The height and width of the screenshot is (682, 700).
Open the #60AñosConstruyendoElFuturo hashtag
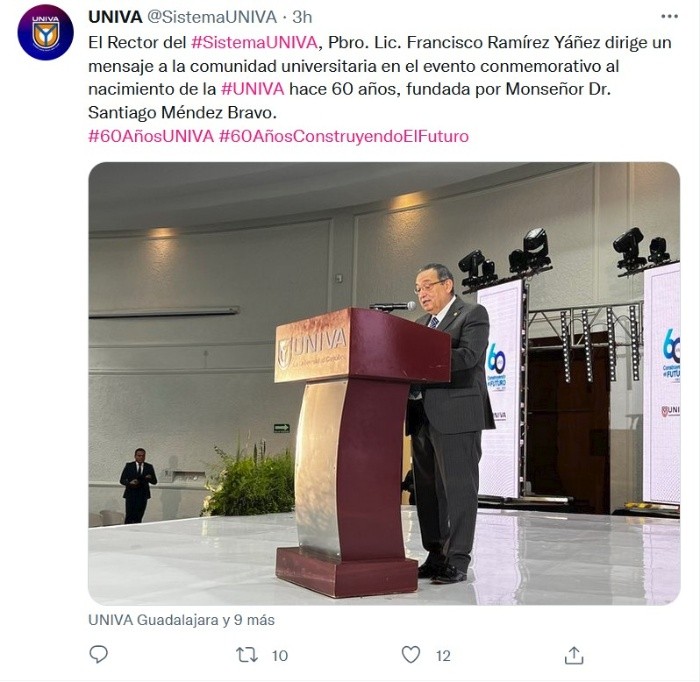pos(344,136)
